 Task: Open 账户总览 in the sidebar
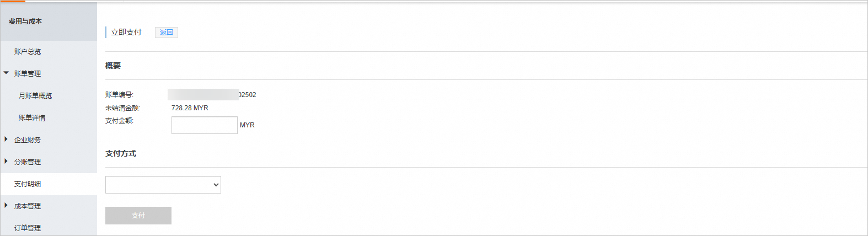click(28, 52)
